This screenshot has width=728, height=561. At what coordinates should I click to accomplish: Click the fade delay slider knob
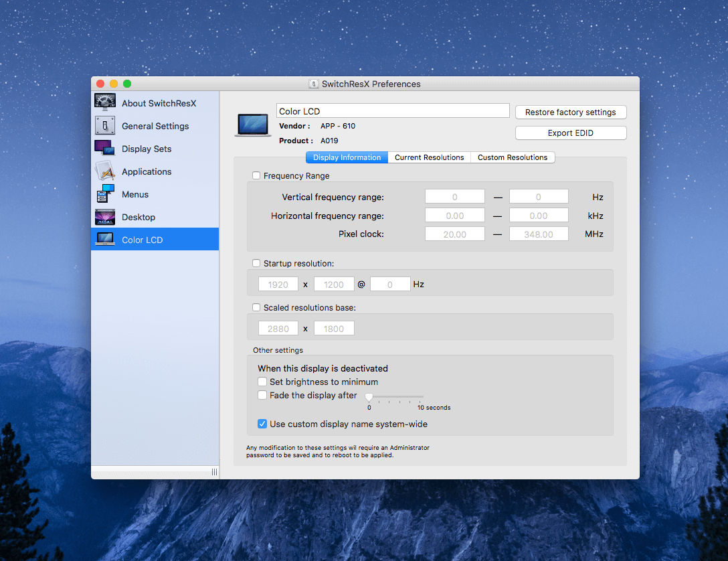(369, 396)
